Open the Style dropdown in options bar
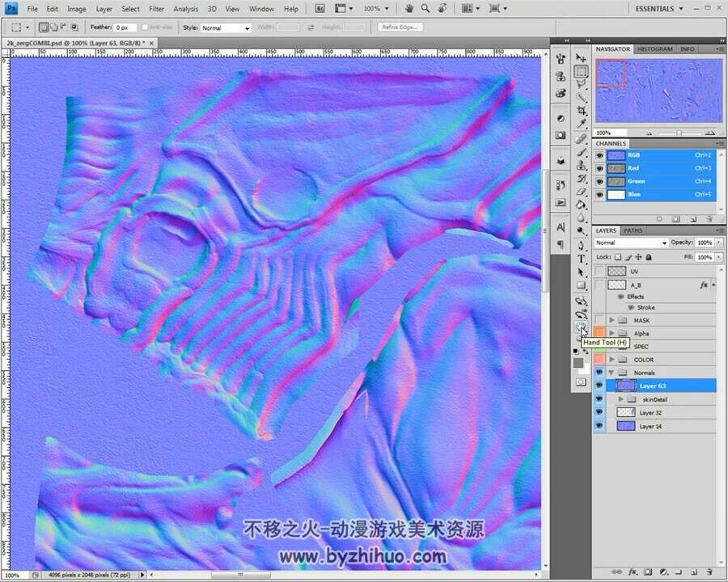 pos(226,27)
